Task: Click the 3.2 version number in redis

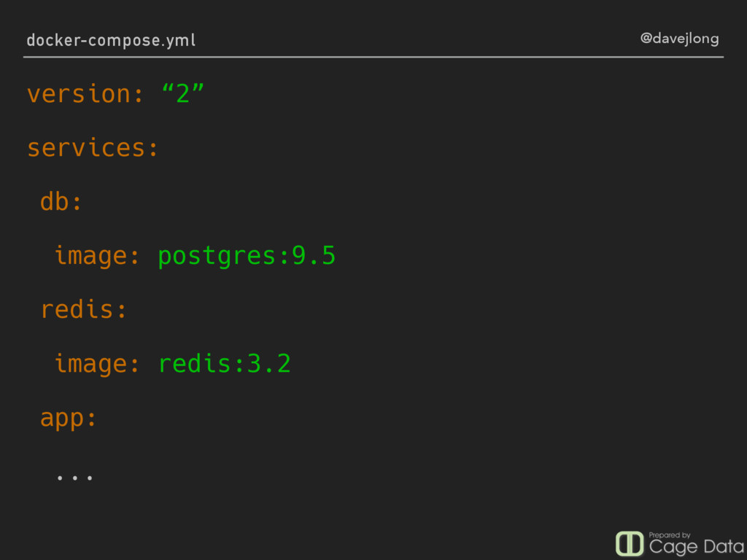Action: [x=268, y=364]
